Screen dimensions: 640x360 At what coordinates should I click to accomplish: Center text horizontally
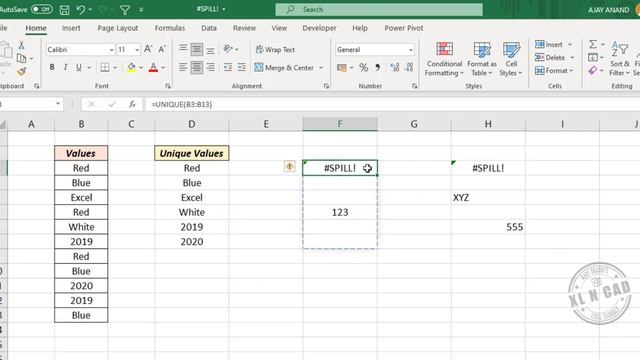[x=196, y=67]
